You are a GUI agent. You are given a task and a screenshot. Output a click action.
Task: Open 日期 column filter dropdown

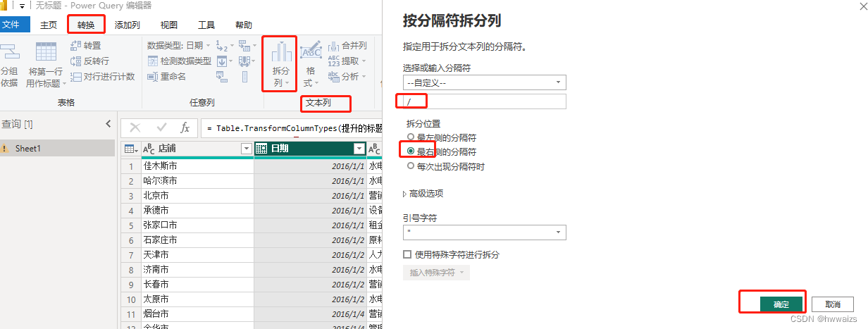[x=359, y=149]
